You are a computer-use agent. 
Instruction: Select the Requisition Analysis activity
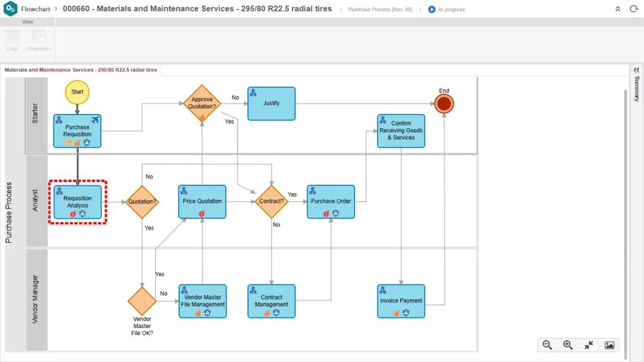pyautogui.click(x=78, y=202)
